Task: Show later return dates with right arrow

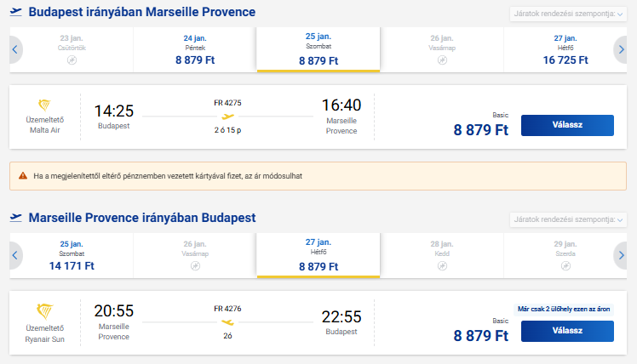Action: pyautogui.click(x=620, y=255)
